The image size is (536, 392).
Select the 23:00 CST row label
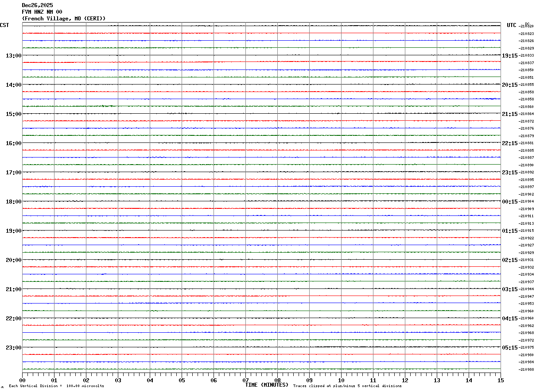tap(14, 348)
